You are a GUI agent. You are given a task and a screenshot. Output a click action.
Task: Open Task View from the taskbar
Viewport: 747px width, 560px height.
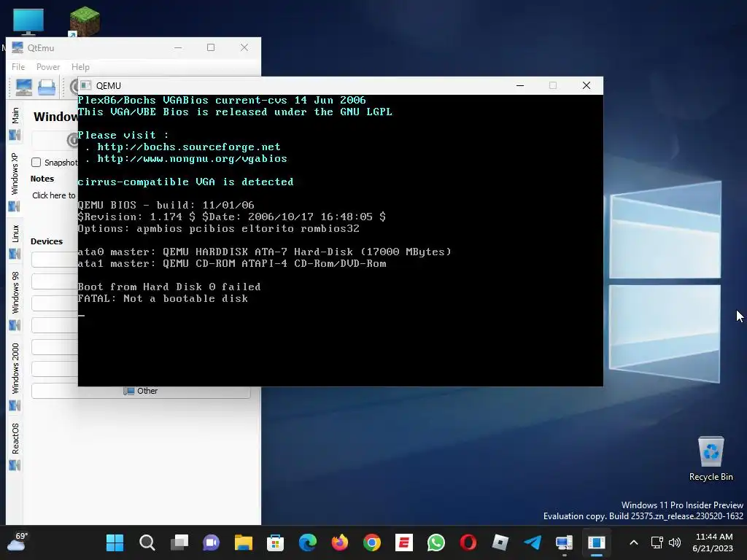pyautogui.click(x=179, y=542)
